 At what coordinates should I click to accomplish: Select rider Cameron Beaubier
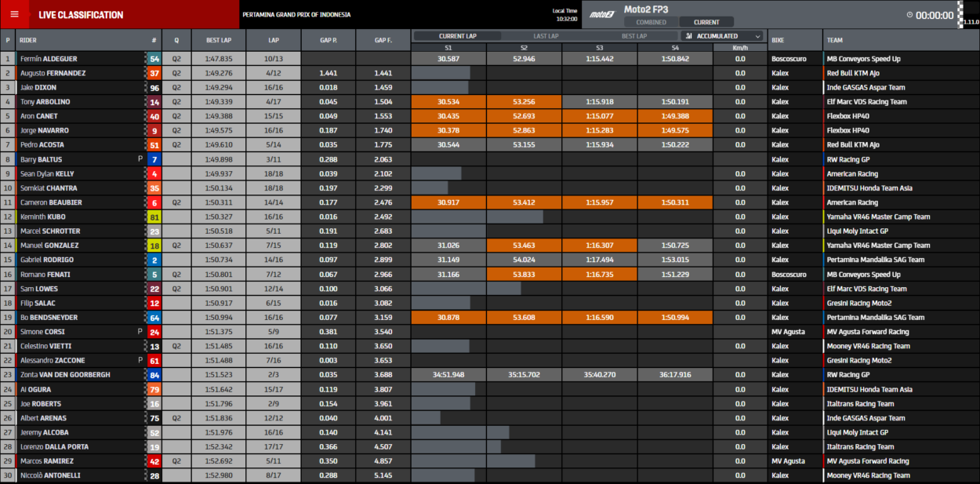(x=51, y=202)
